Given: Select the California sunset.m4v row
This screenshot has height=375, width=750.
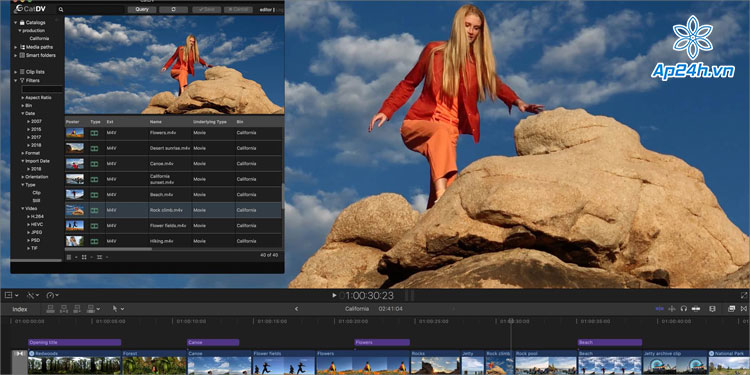Looking at the screenshot, I should pyautogui.click(x=173, y=179).
